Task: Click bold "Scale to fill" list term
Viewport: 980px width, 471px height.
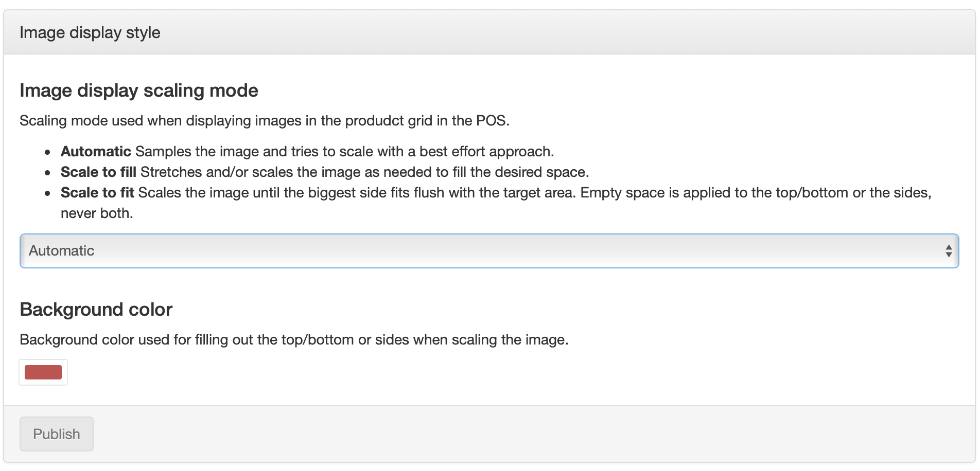Action: click(x=98, y=172)
